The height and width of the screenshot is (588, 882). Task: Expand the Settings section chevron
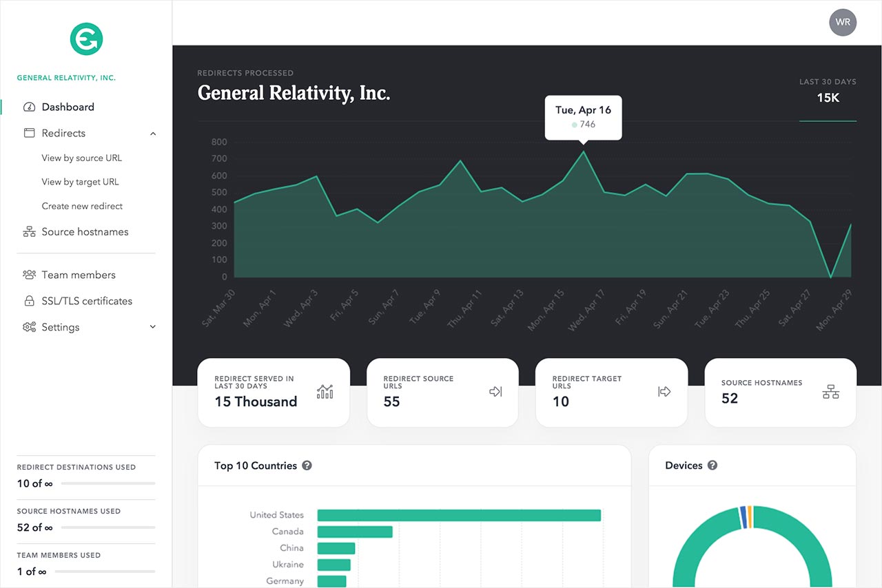coord(153,327)
